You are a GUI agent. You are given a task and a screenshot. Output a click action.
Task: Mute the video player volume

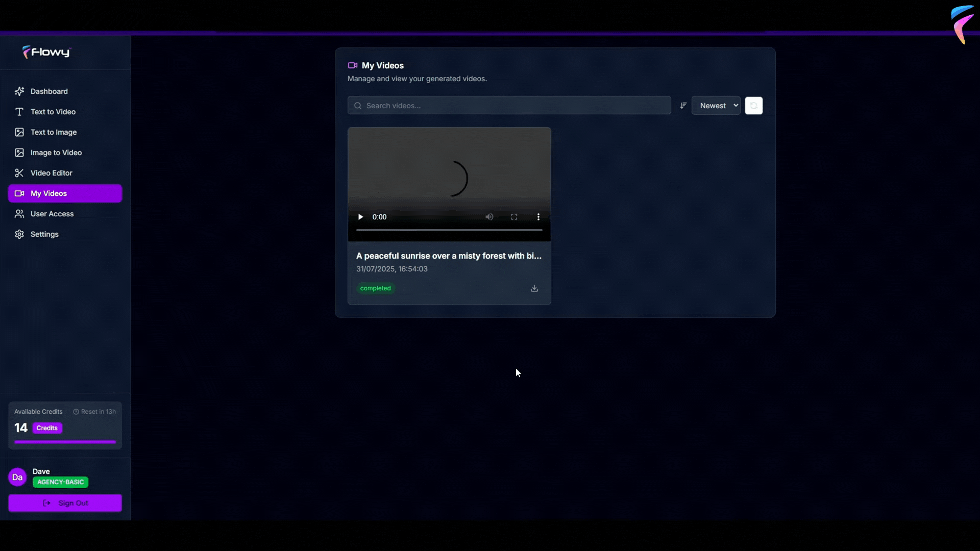coord(489,217)
